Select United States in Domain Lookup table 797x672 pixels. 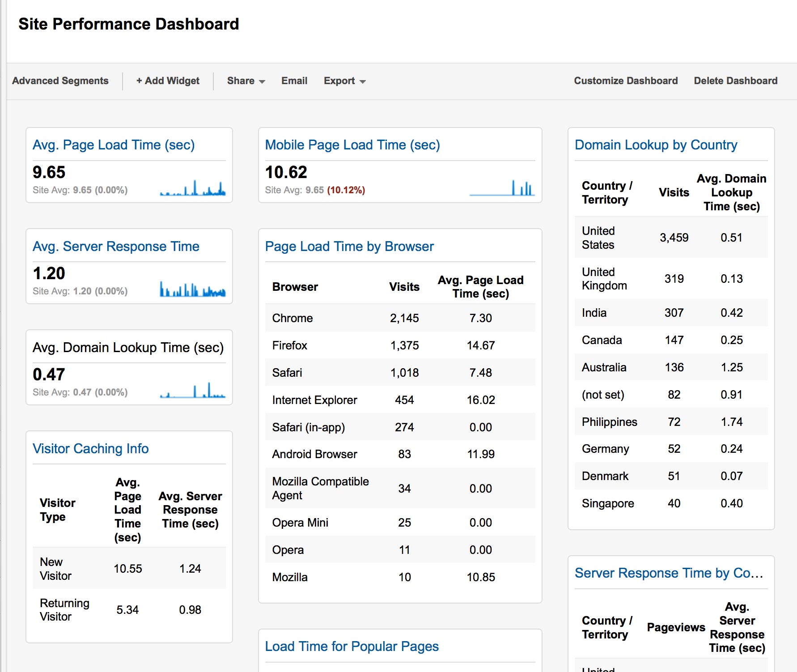tap(671, 238)
